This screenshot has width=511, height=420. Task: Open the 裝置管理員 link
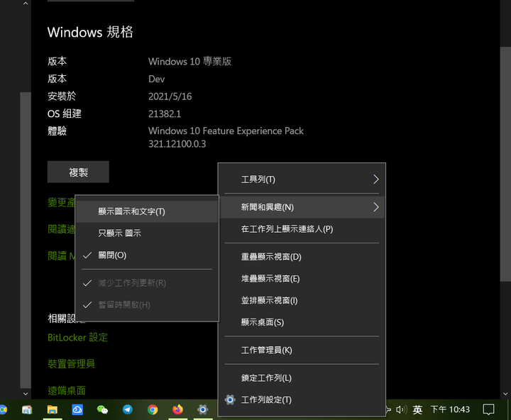pyautogui.click(x=72, y=364)
